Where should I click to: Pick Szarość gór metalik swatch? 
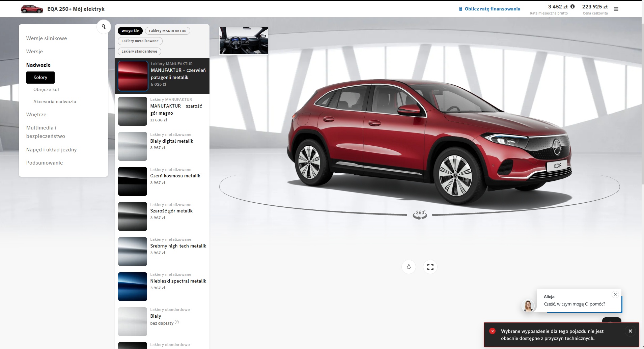[133, 216]
